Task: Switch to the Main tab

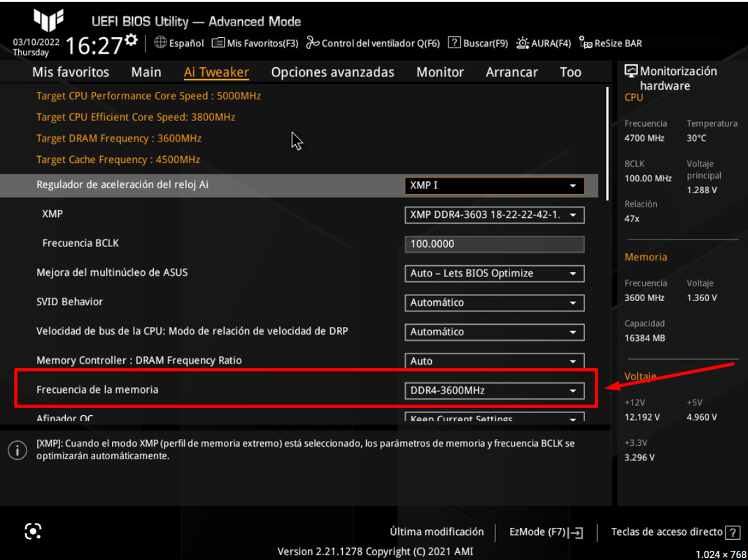Action: (146, 72)
